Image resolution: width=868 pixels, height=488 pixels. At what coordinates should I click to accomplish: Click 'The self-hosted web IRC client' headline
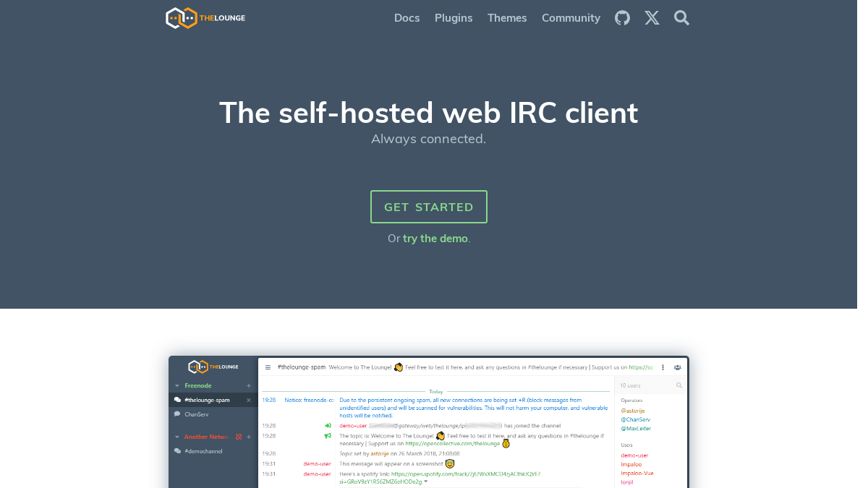[429, 113]
